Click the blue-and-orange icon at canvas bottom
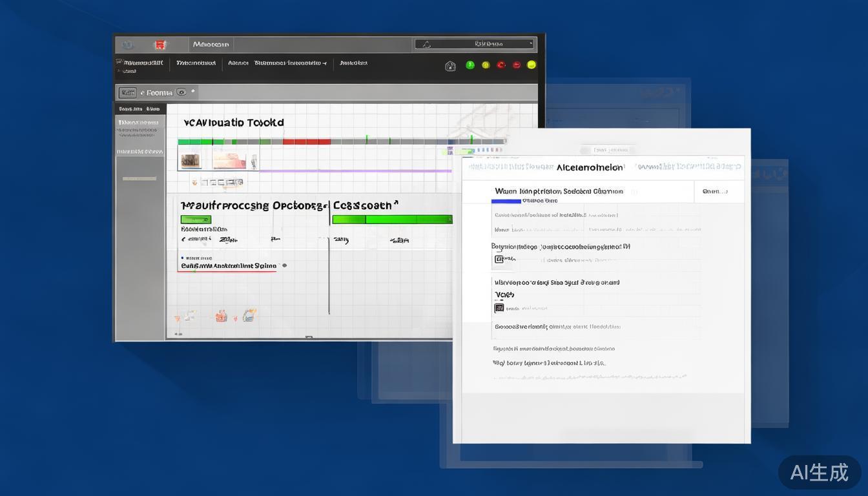This screenshot has height=496, width=868. 249,315
